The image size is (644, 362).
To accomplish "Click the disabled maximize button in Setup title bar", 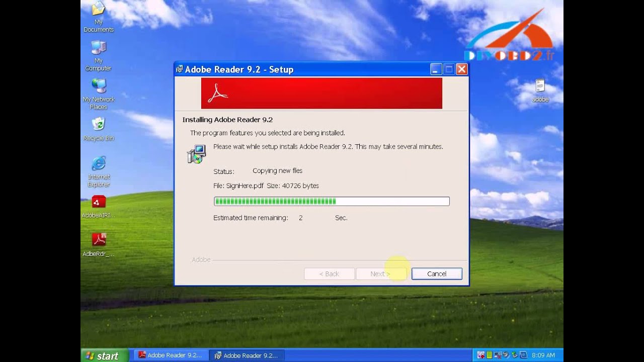I will (449, 69).
